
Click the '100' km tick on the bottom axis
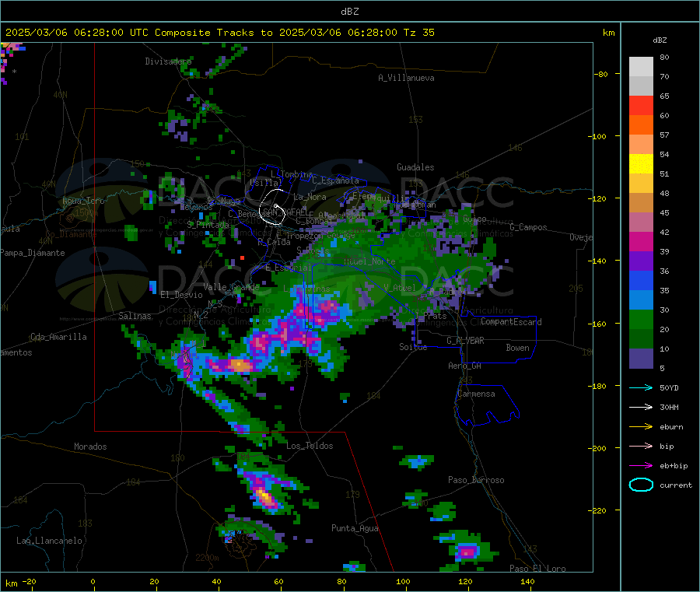(x=403, y=581)
